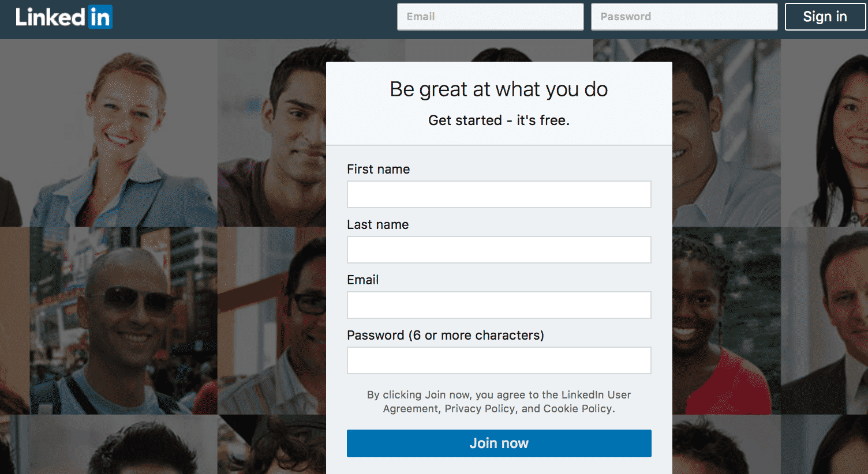The height and width of the screenshot is (474, 868).
Task: Focus the header Password sign-in field
Action: pyautogui.click(x=684, y=17)
